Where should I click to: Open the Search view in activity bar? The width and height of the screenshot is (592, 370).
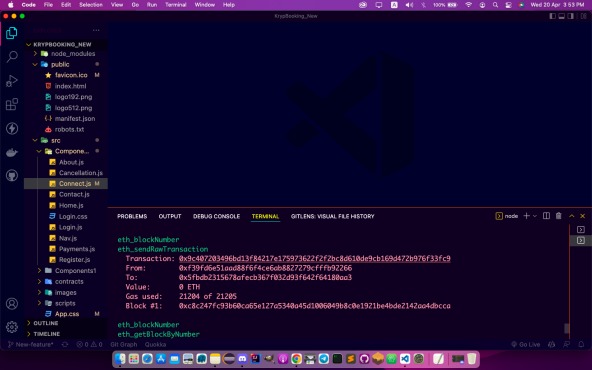(x=12, y=57)
